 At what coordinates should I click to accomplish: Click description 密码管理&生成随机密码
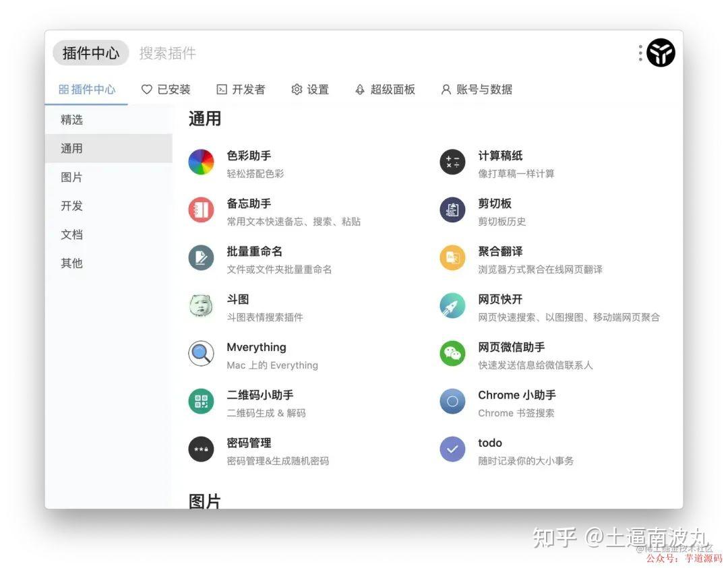tap(278, 461)
